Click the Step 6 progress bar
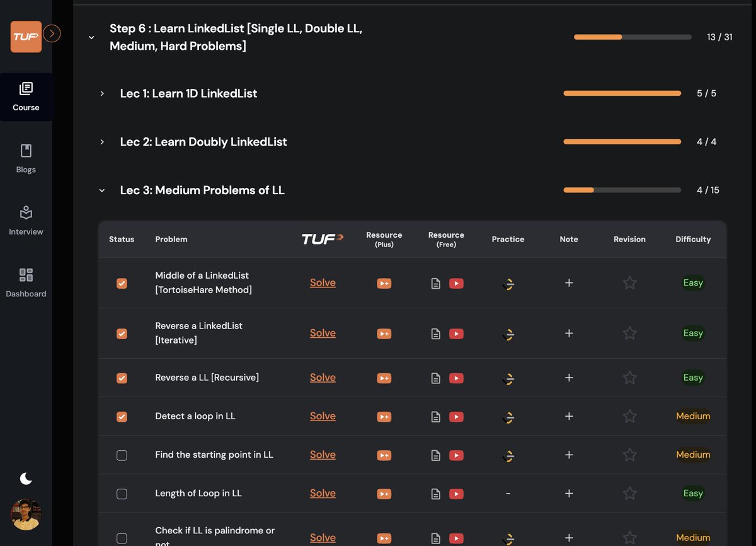Screen dimensions: 756x546 tap(633, 37)
